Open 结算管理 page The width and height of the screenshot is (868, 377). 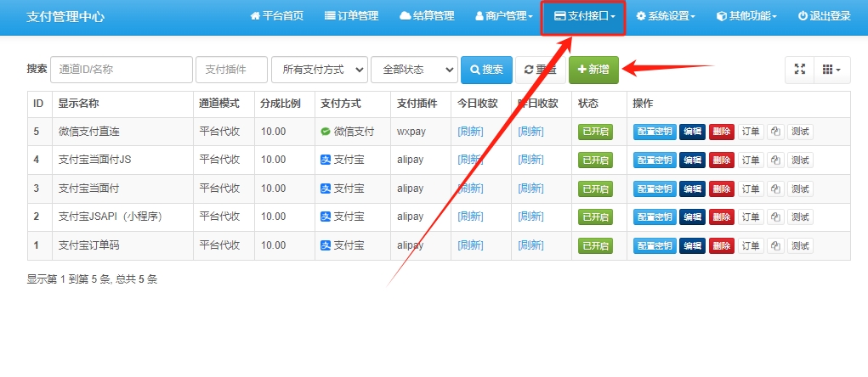(427, 16)
